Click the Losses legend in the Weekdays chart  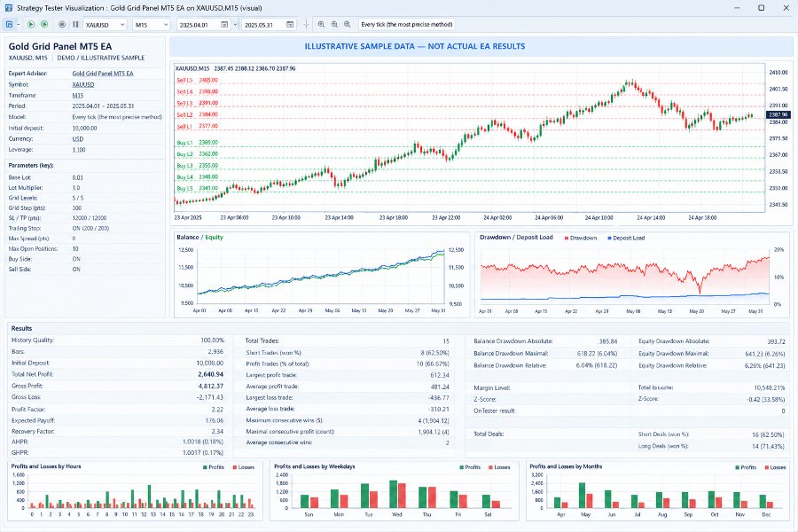coord(498,467)
